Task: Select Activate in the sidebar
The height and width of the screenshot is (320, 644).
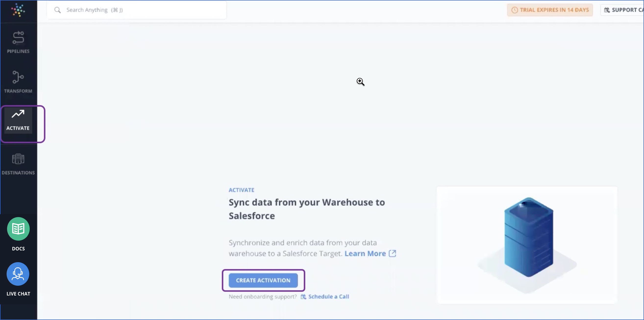Action: click(18, 120)
